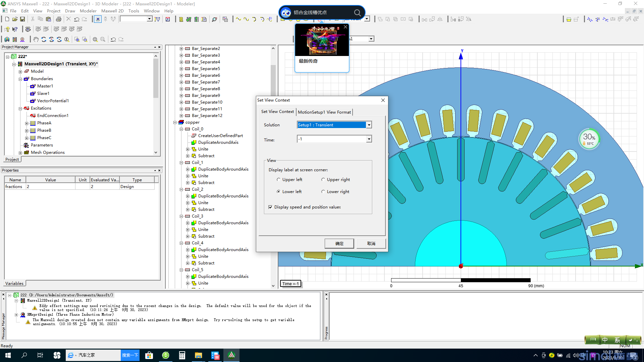Click the fractions value cell
This screenshot has height=362, width=644.
tap(51, 187)
